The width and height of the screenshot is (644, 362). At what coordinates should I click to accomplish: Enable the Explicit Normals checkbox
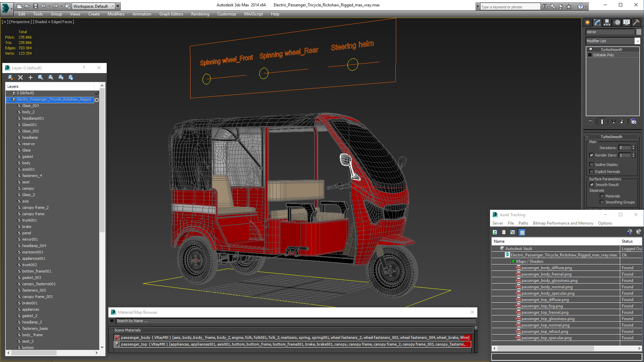tap(592, 172)
